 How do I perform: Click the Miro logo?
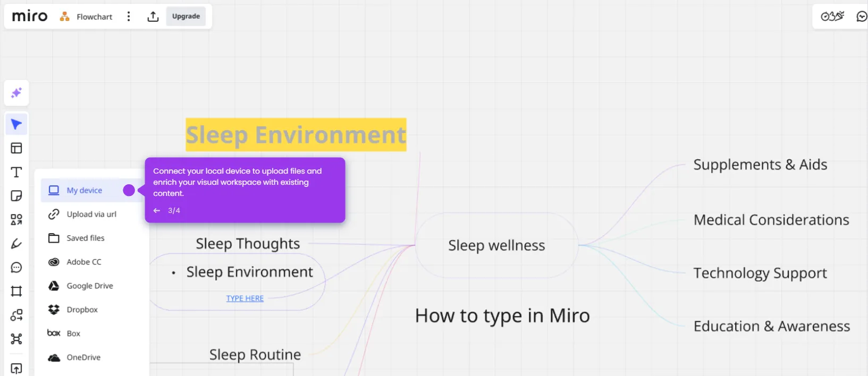coord(30,16)
